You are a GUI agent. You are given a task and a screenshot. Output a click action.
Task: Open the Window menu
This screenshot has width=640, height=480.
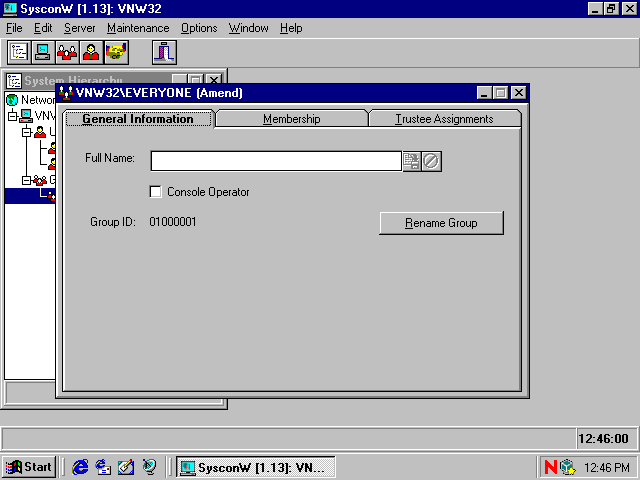(249, 28)
